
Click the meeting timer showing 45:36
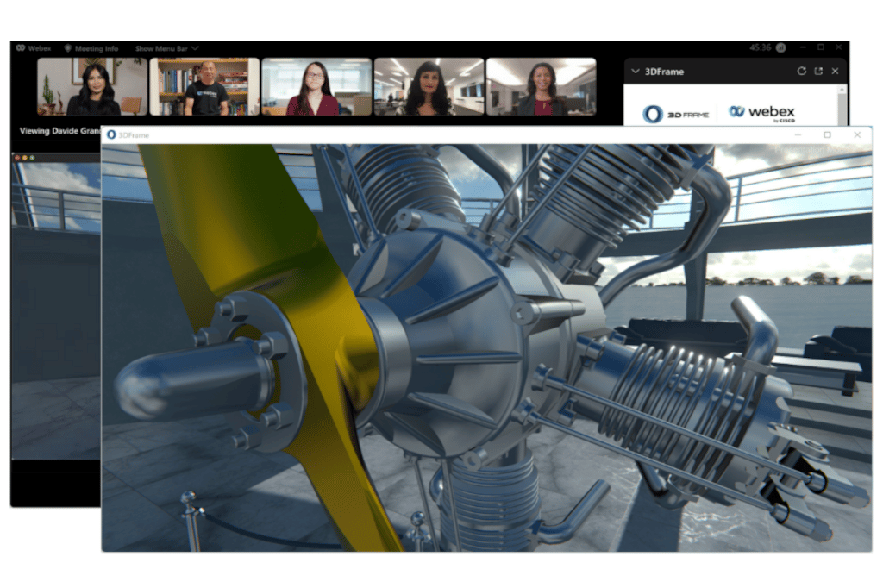[761, 47]
